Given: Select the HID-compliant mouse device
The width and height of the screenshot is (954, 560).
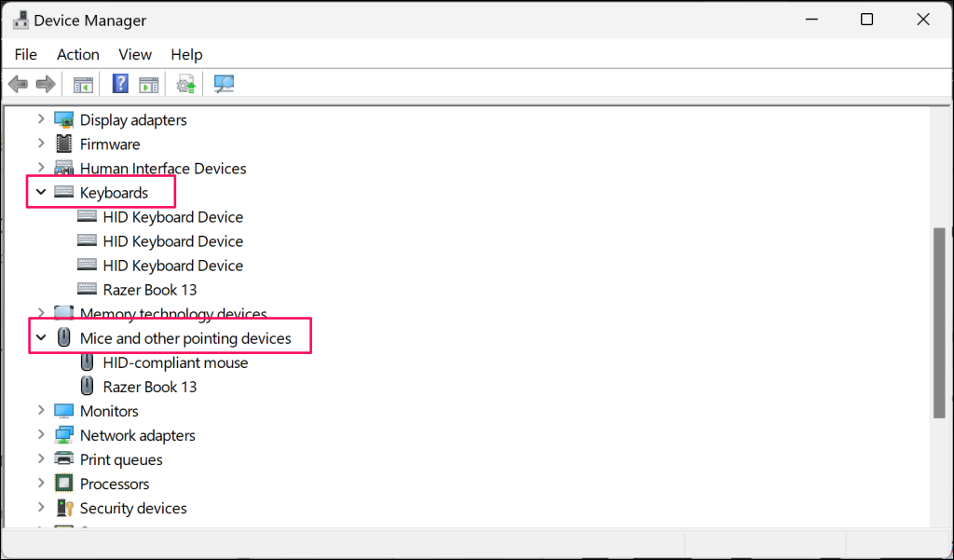Looking at the screenshot, I should click(x=175, y=362).
